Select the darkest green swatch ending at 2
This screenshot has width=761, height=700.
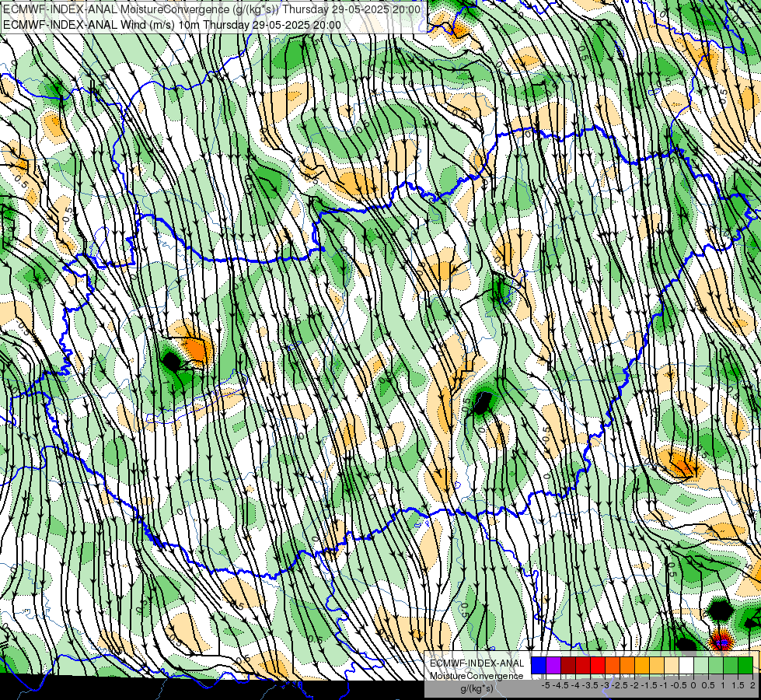745,666
